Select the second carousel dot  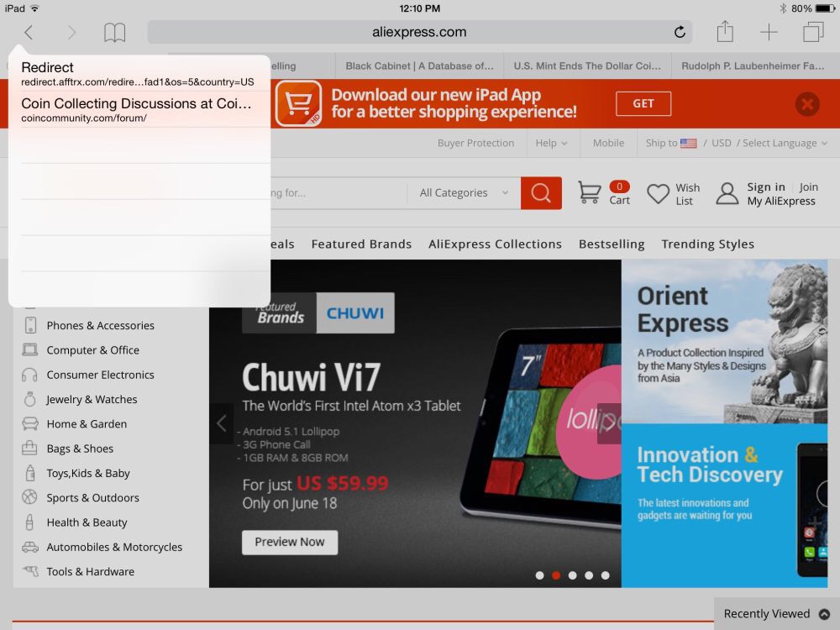click(x=556, y=575)
